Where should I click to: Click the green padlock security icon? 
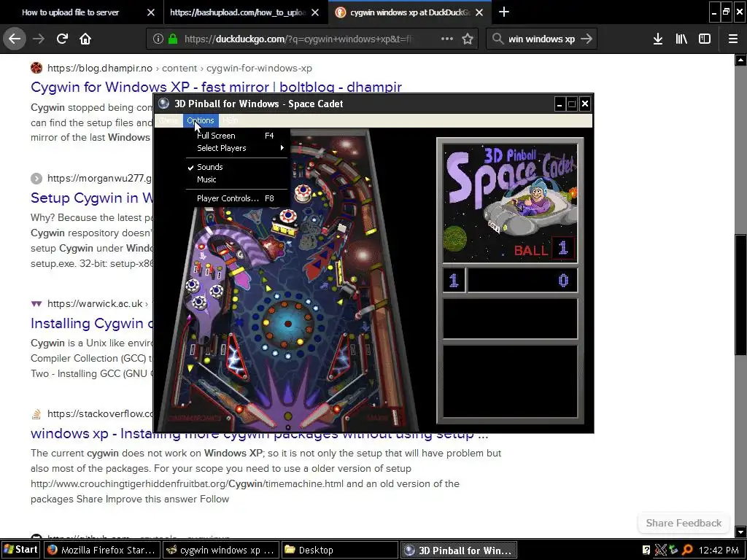click(173, 39)
